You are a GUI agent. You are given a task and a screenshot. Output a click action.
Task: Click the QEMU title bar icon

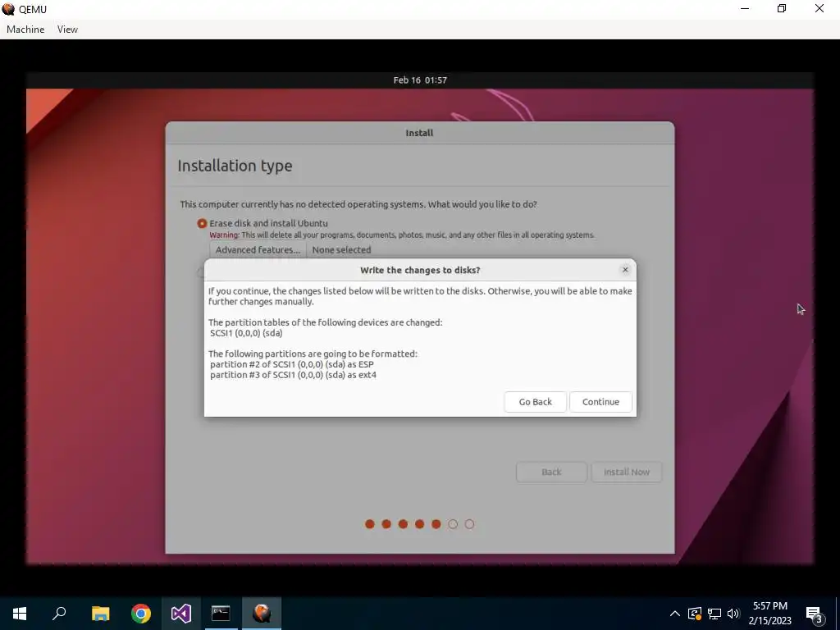pyautogui.click(x=8, y=9)
